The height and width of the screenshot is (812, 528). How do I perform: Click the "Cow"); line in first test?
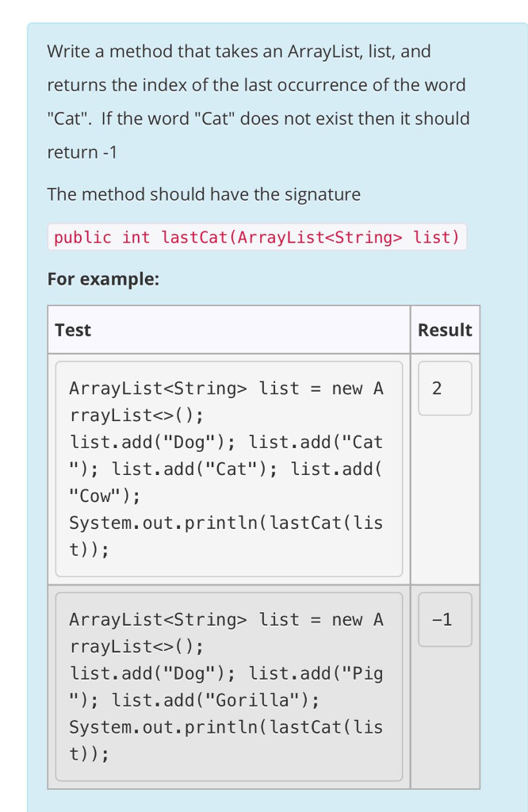pyautogui.click(x=105, y=496)
